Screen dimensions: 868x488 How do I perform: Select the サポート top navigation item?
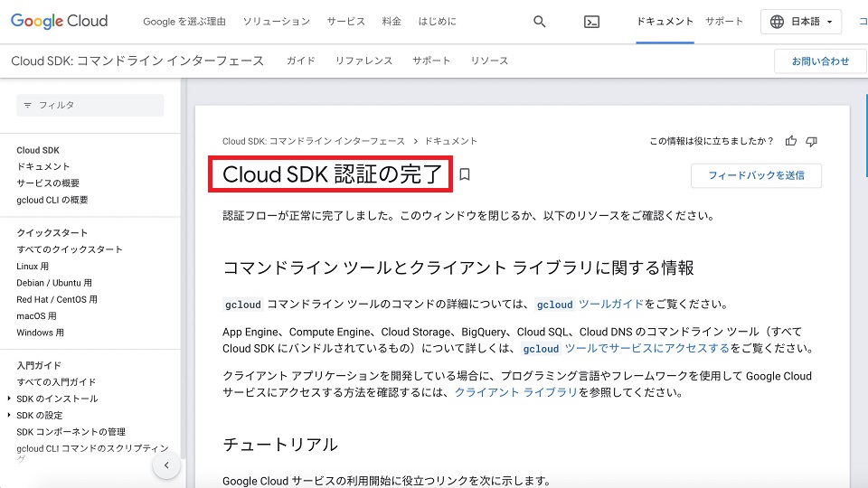pos(724,22)
